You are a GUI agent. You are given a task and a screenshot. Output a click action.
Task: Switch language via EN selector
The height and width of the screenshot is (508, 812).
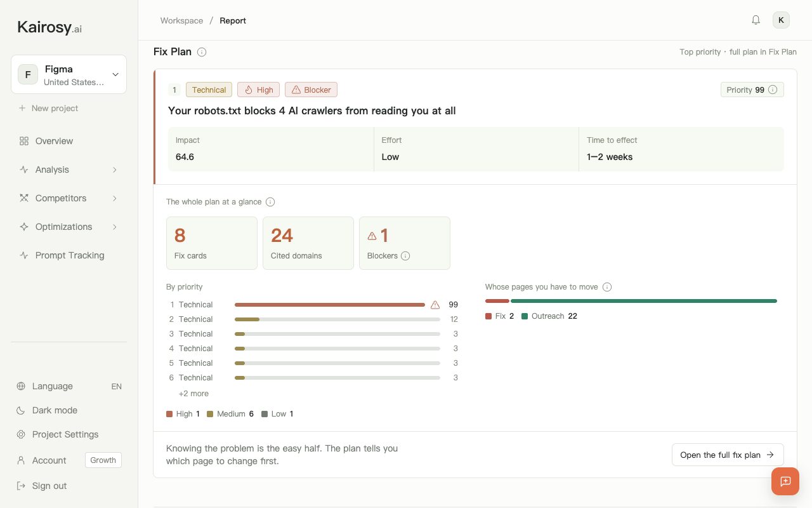coord(116,386)
